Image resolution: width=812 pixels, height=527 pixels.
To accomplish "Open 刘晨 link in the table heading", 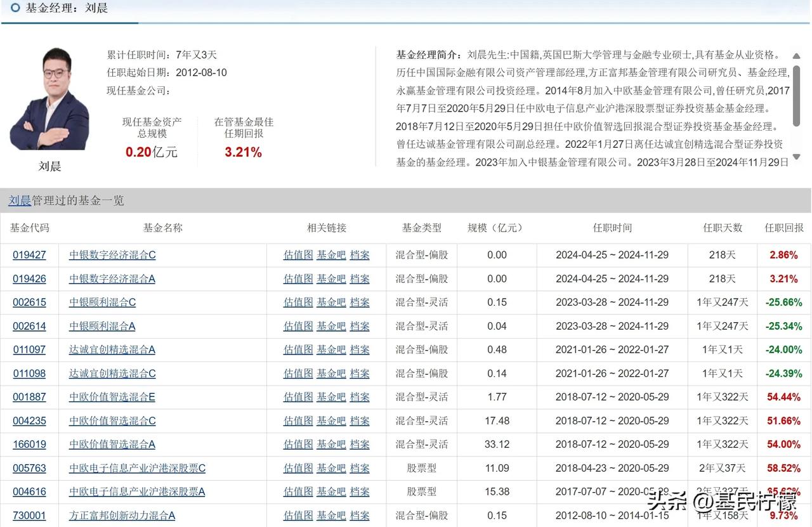I will [x=20, y=200].
